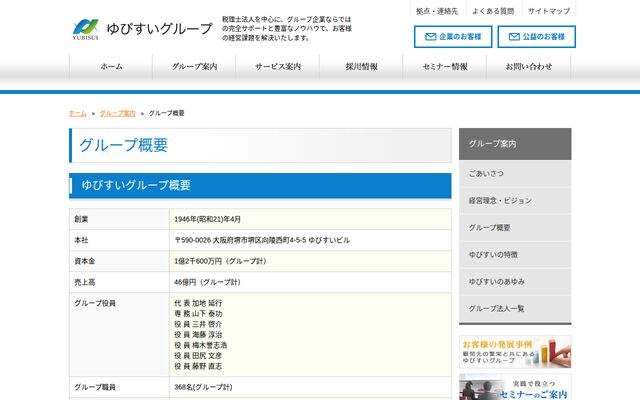
Task: Click 役員 藤野 直志 entry
Action: click(198, 366)
